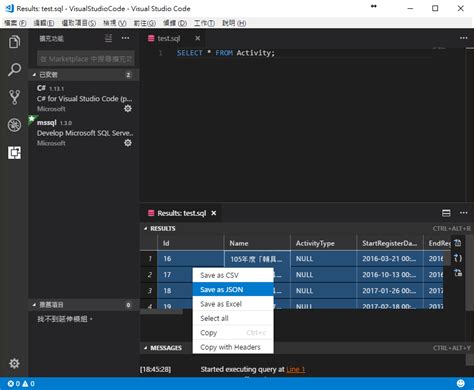Open the C# for Visual Studio Code extension
The image size is (474, 390).
[x=84, y=98]
